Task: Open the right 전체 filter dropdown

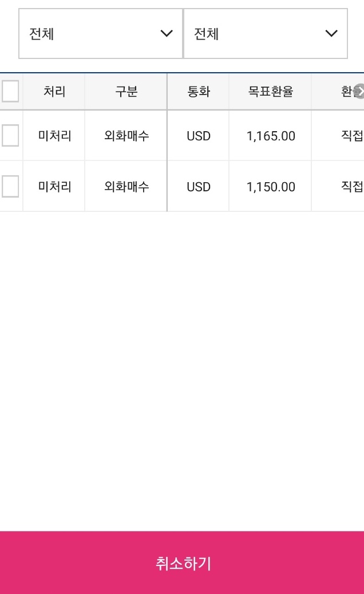Action: click(x=266, y=34)
